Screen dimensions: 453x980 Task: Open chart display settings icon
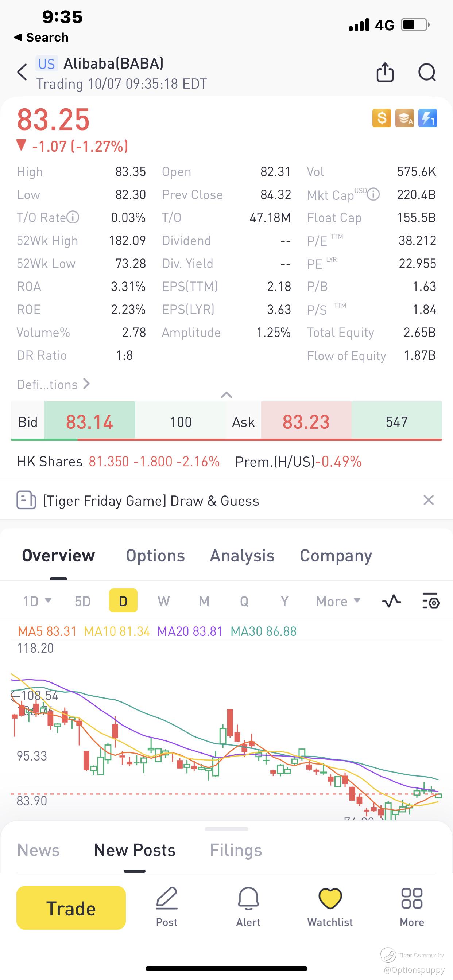(x=431, y=601)
